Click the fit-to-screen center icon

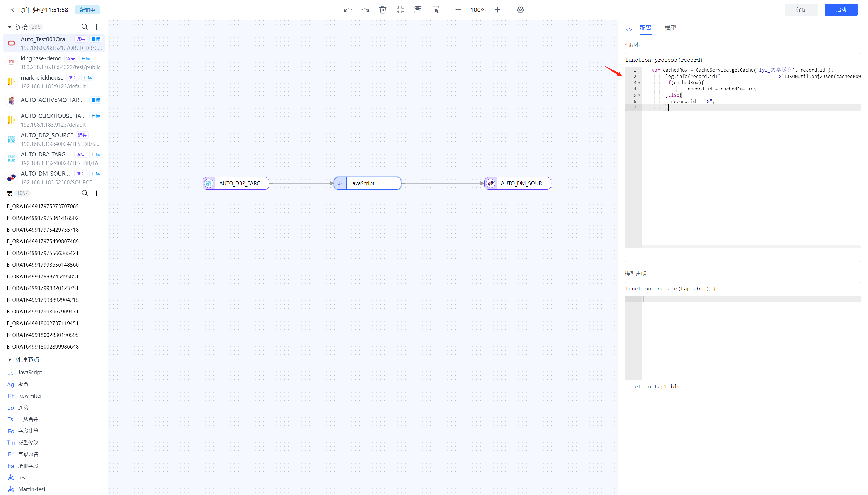coord(400,10)
